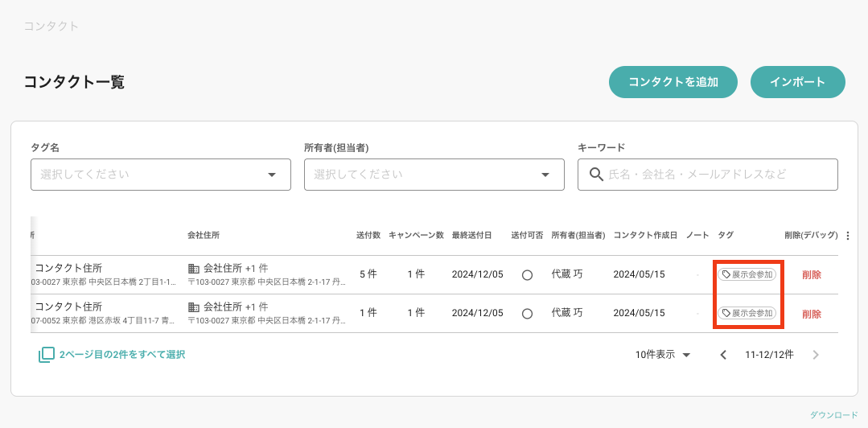Click the タグ column header
The width and height of the screenshot is (868, 428).
[726, 235]
